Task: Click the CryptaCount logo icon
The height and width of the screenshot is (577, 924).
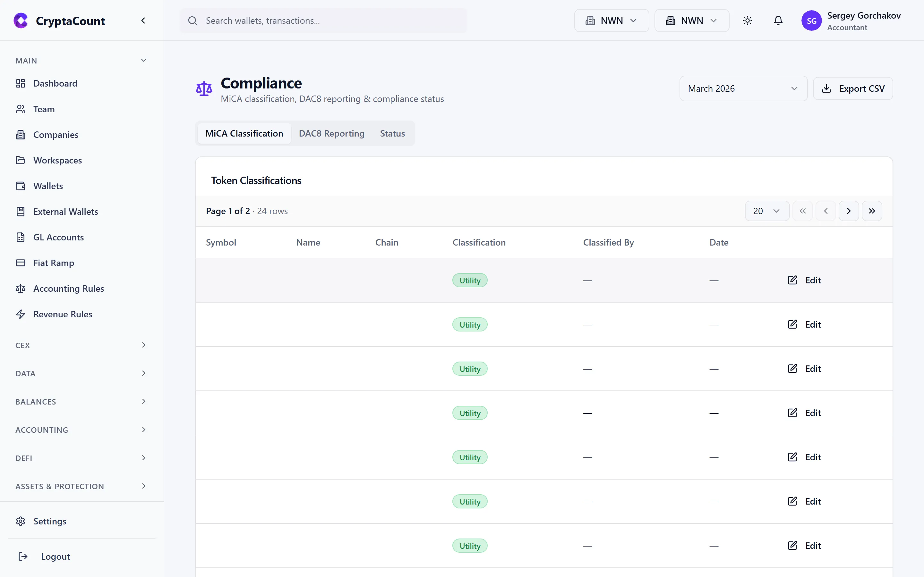Action: [x=21, y=21]
